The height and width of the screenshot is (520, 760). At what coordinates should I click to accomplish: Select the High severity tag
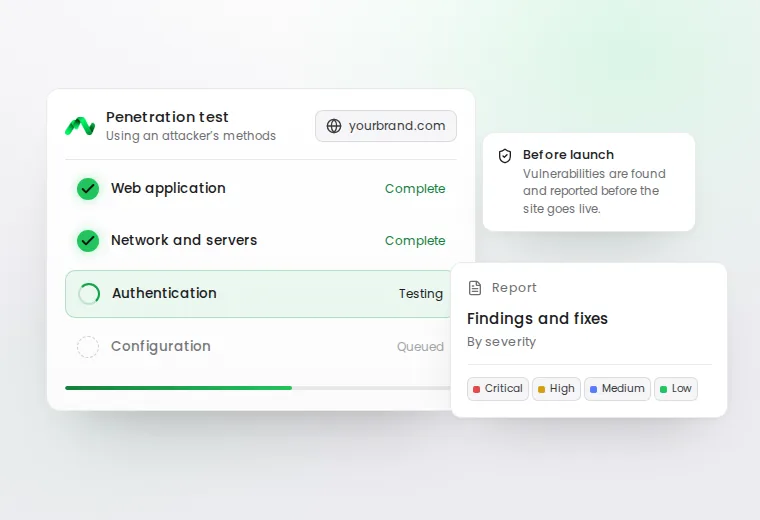[556, 389]
